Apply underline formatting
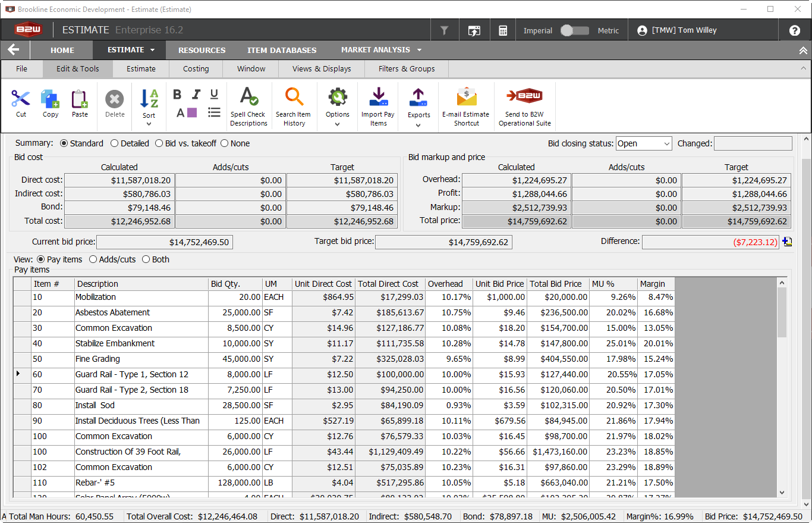Viewport: 812px width, 523px height. pyautogui.click(x=215, y=94)
